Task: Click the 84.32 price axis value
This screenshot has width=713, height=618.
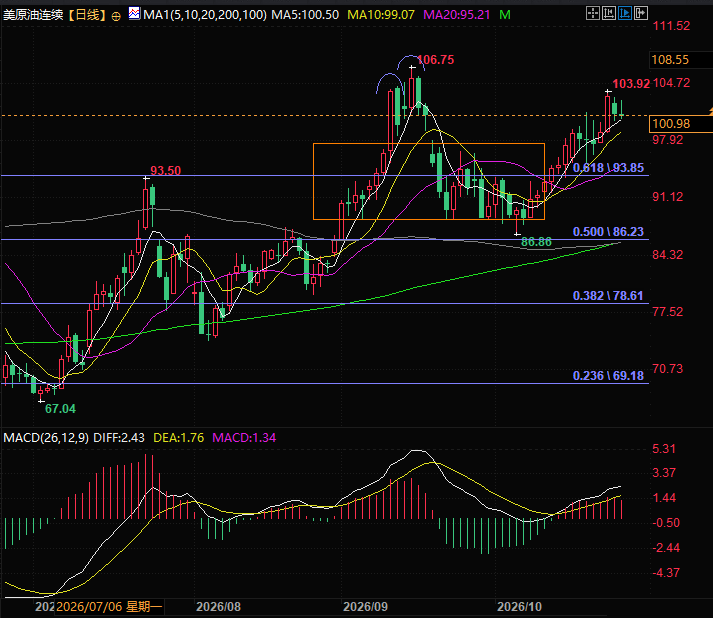Action: click(668, 255)
